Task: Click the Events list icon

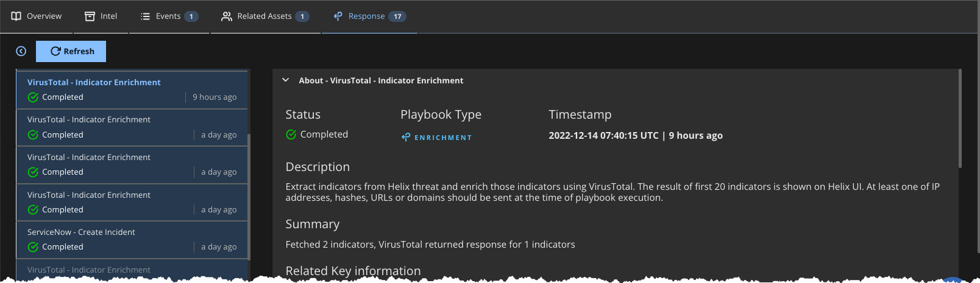Action: [x=145, y=16]
